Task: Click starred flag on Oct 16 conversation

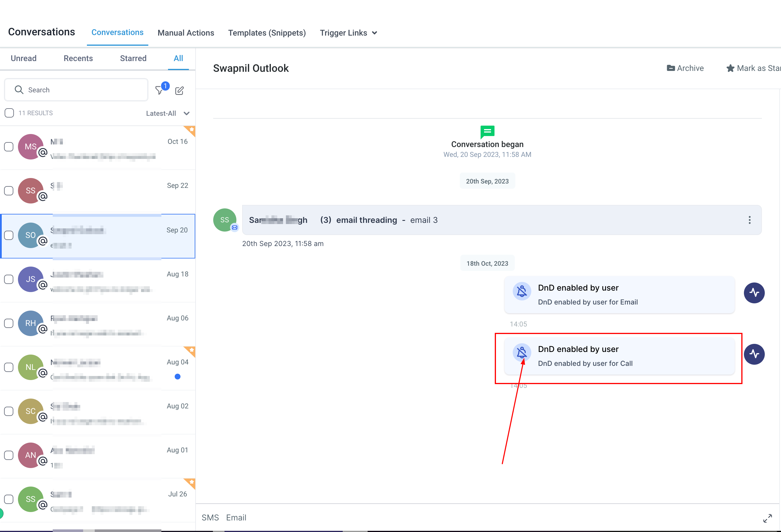Action: 191,130
